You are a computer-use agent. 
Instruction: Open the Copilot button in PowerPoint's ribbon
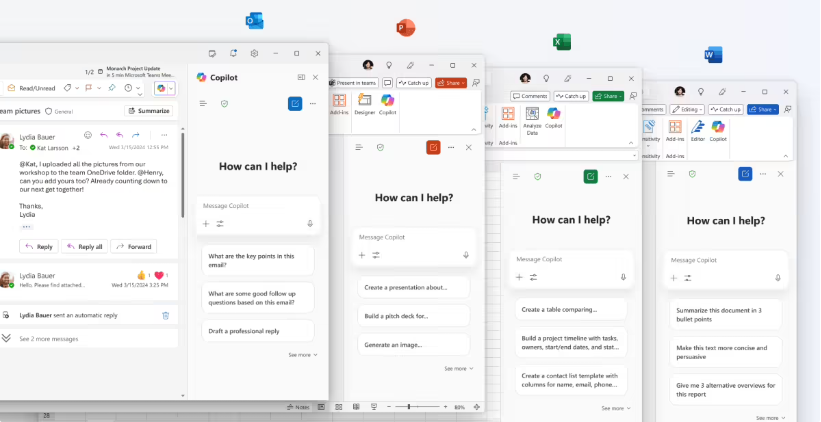coord(387,104)
